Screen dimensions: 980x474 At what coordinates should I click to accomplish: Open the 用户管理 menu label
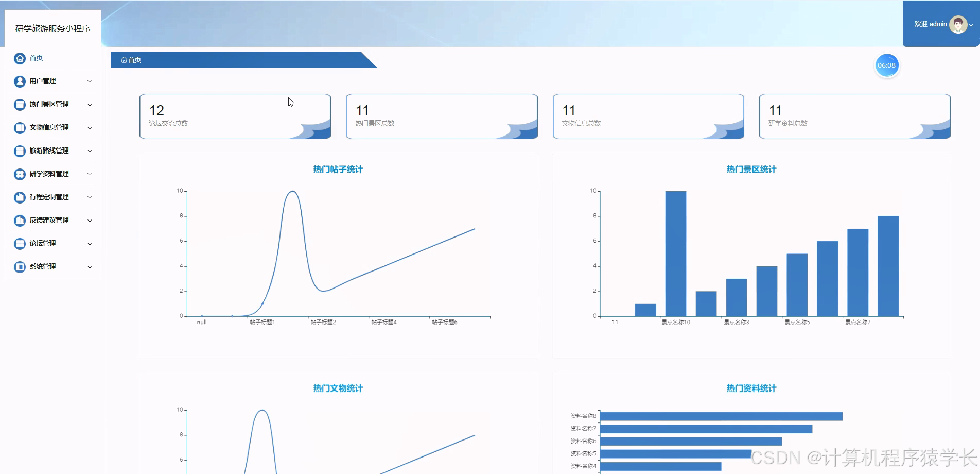[43, 81]
